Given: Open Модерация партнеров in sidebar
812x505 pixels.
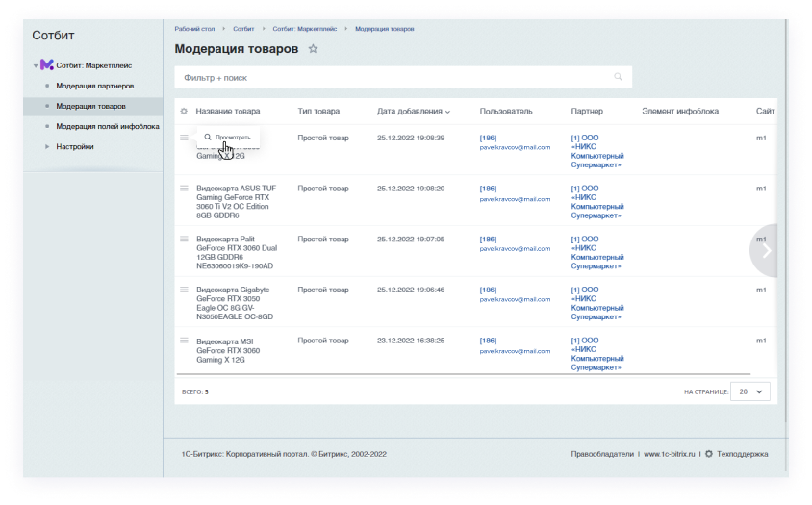Looking at the screenshot, I should click(x=95, y=86).
